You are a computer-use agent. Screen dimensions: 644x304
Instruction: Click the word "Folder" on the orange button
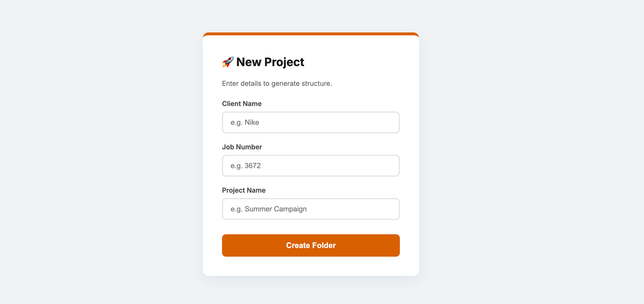click(x=324, y=245)
